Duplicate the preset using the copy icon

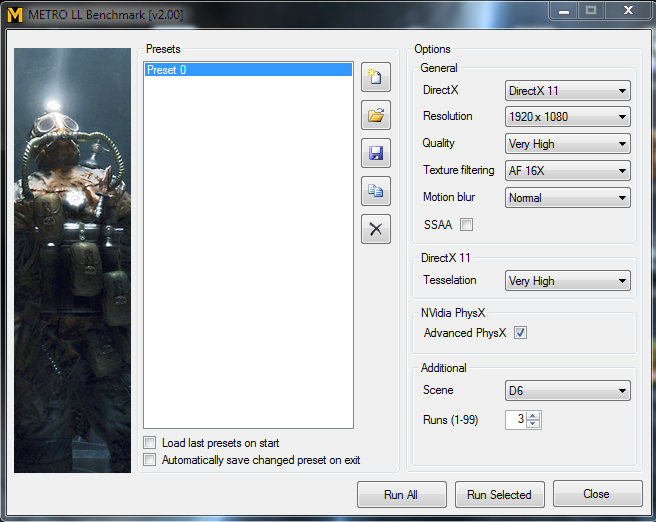(x=376, y=191)
